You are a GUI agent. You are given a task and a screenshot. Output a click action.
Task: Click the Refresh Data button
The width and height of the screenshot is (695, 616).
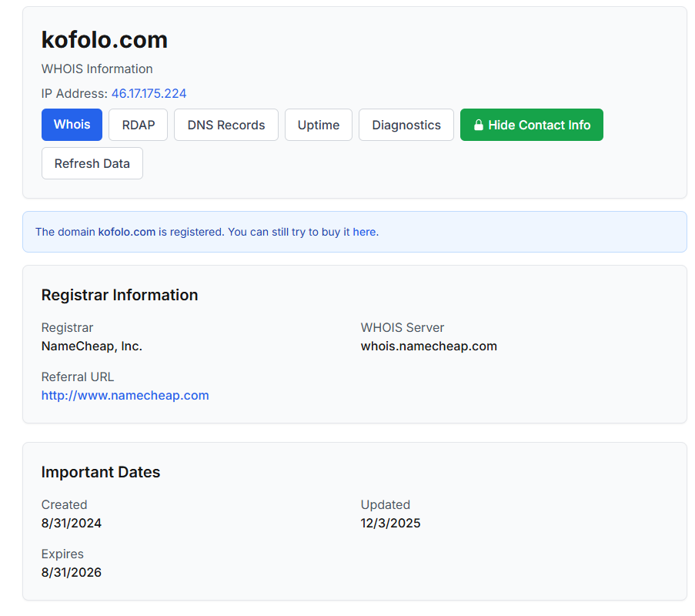click(x=92, y=162)
